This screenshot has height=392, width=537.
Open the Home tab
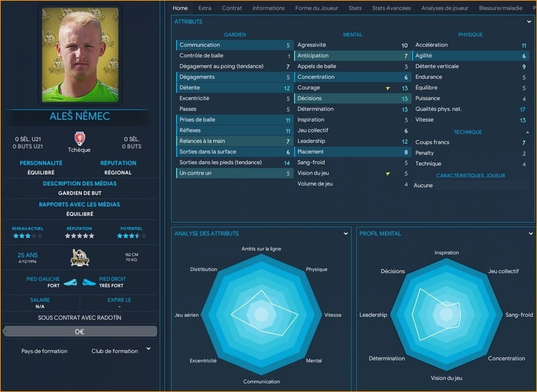[180, 8]
